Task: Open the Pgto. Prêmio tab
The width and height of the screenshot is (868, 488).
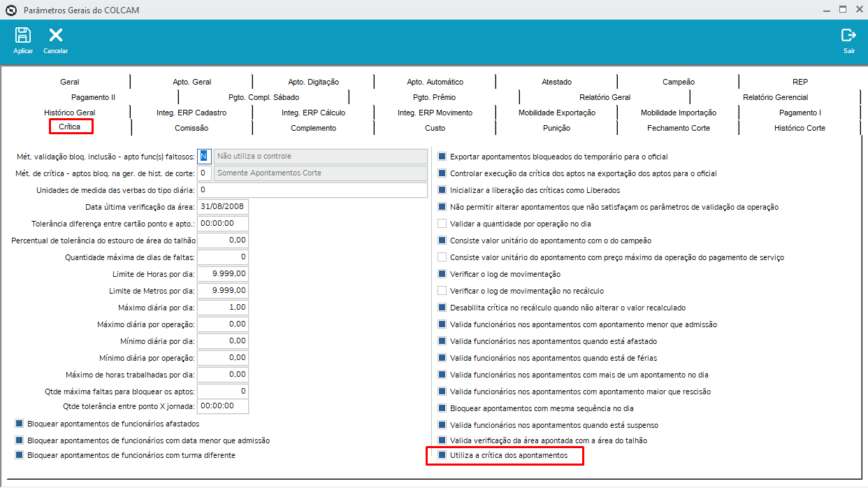Action: click(434, 97)
